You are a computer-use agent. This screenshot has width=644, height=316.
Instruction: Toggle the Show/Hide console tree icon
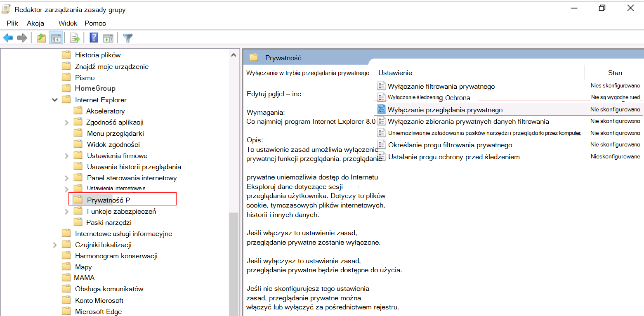pyautogui.click(x=56, y=38)
